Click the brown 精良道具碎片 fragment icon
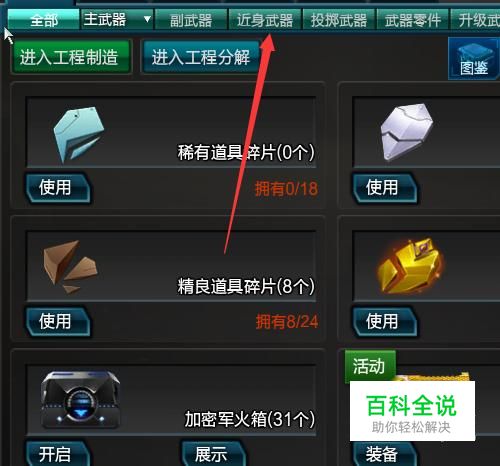The height and width of the screenshot is (466, 500). [70, 267]
